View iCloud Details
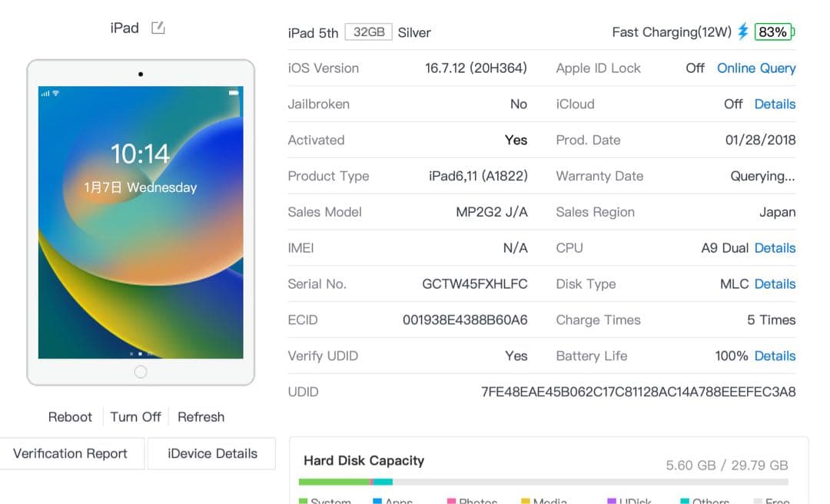This screenshot has width=830, height=504. click(775, 104)
